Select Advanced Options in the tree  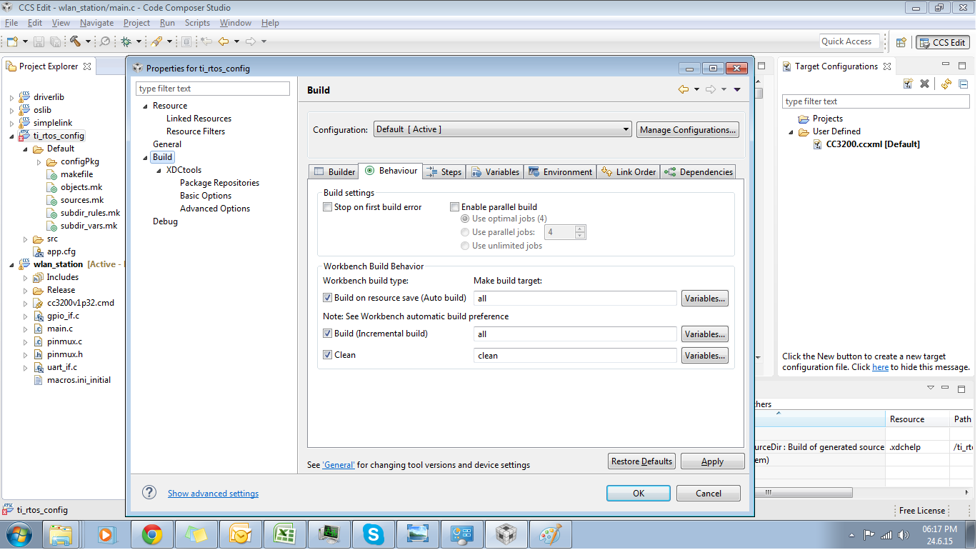[215, 209]
